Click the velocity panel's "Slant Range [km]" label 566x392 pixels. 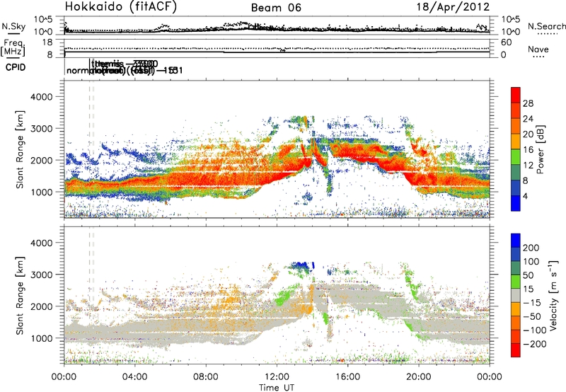click(20, 295)
